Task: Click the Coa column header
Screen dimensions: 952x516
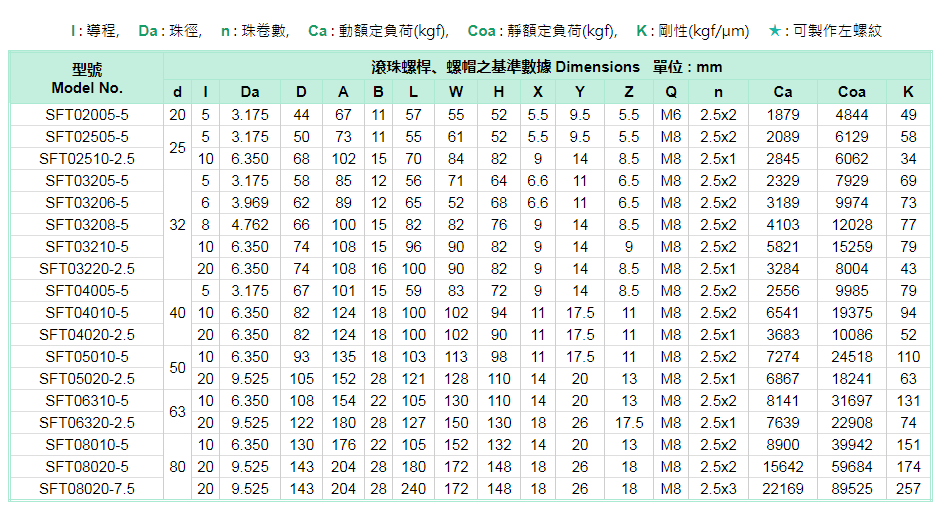Action: (x=851, y=92)
